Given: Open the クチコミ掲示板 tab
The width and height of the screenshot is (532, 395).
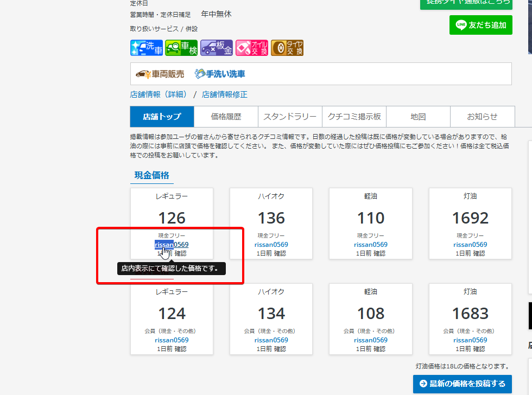Looking at the screenshot, I should pos(354,117).
